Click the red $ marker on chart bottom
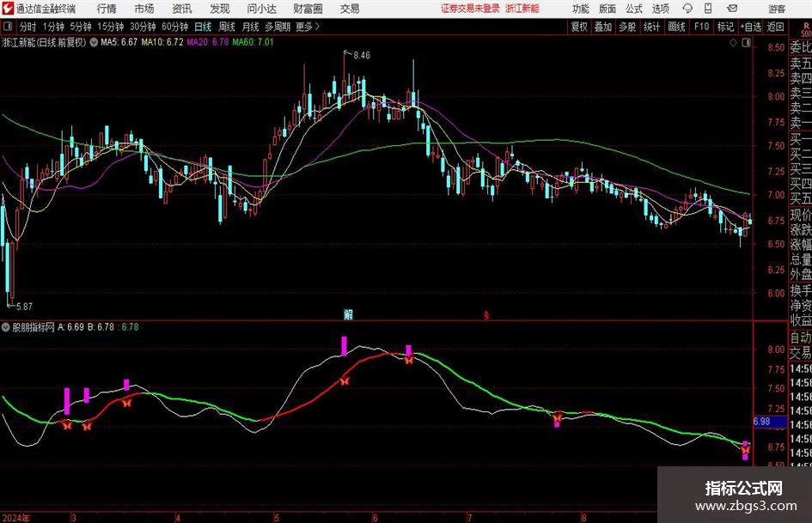This screenshot has height=523, width=812. 485,315
